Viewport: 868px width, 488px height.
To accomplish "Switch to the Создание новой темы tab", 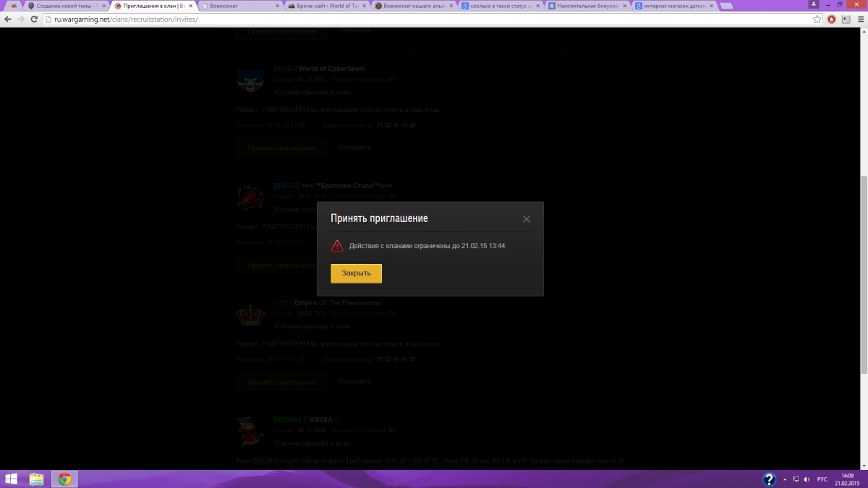I will click(x=65, y=6).
